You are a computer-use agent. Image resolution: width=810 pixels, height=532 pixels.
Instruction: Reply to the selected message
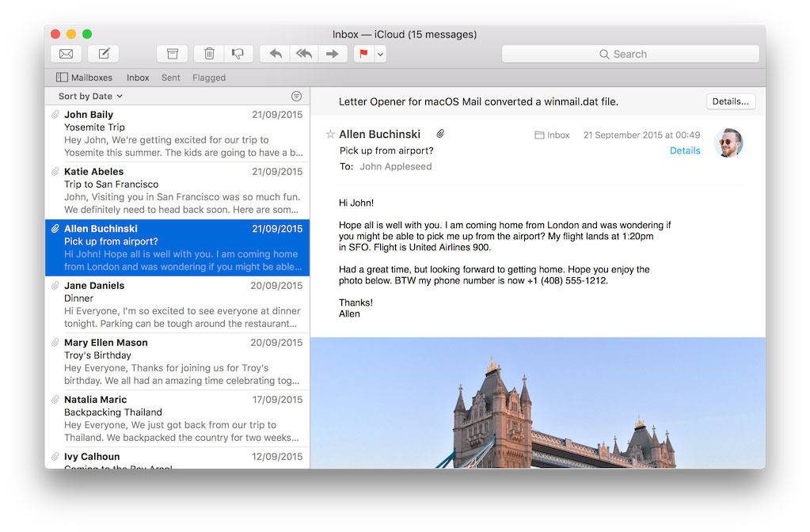(276, 54)
